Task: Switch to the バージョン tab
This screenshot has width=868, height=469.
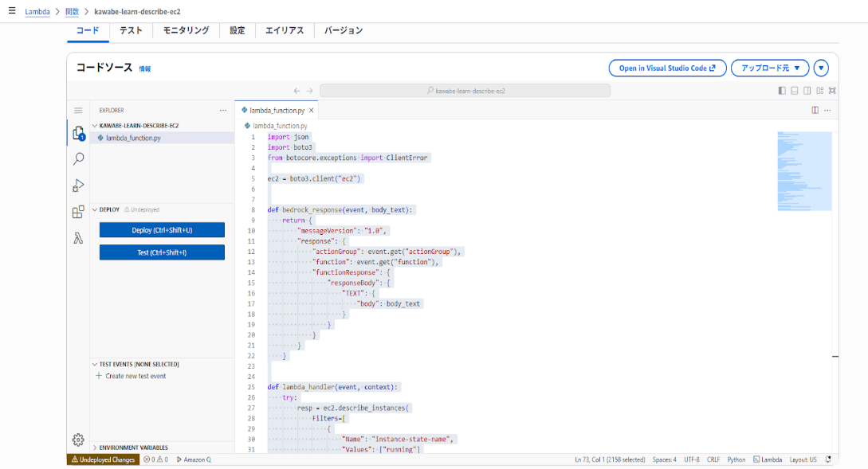Action: coord(344,30)
